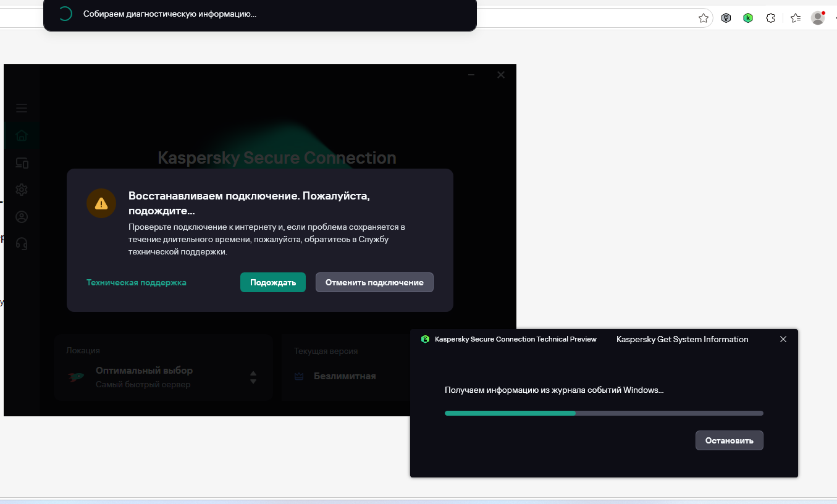The height and width of the screenshot is (504, 837).
Task: Open the support headset icon in Kaspersky sidebar
Action: [x=22, y=243]
